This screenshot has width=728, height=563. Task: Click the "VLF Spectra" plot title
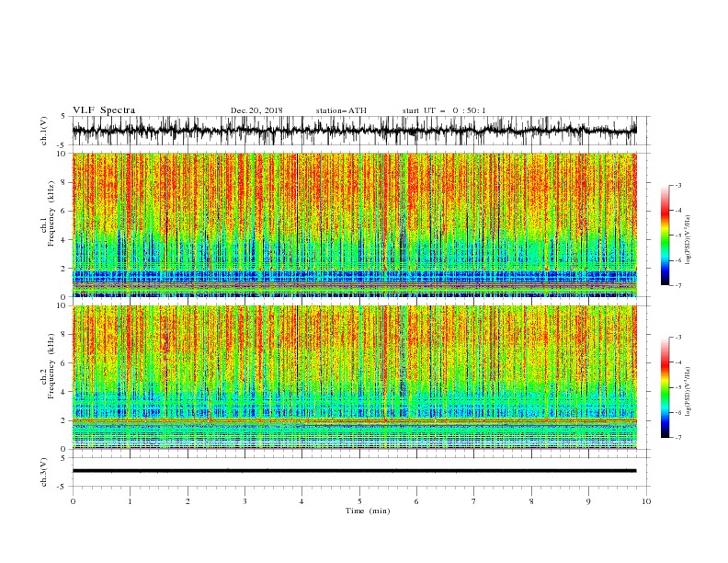[104, 110]
